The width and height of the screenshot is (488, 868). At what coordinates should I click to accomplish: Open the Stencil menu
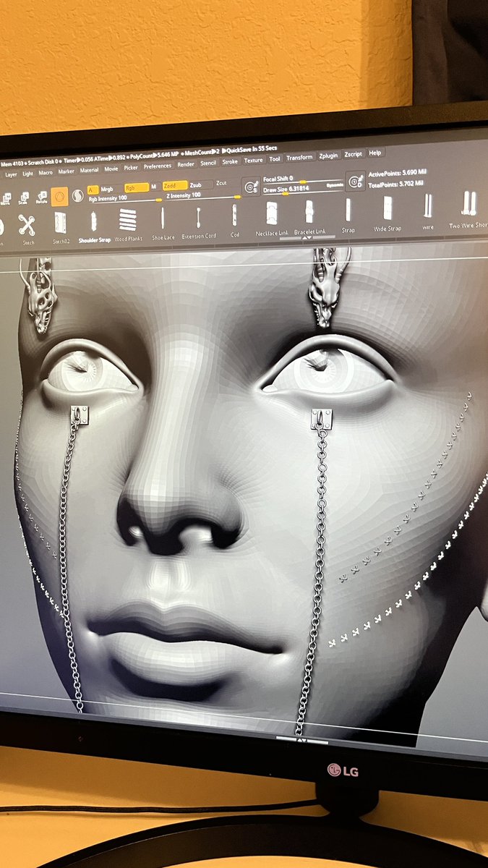coord(208,163)
